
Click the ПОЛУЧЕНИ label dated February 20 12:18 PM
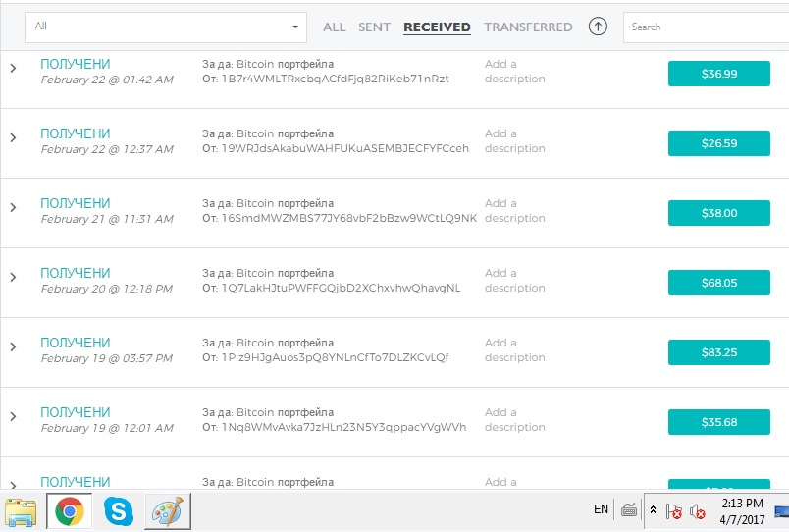(76, 273)
